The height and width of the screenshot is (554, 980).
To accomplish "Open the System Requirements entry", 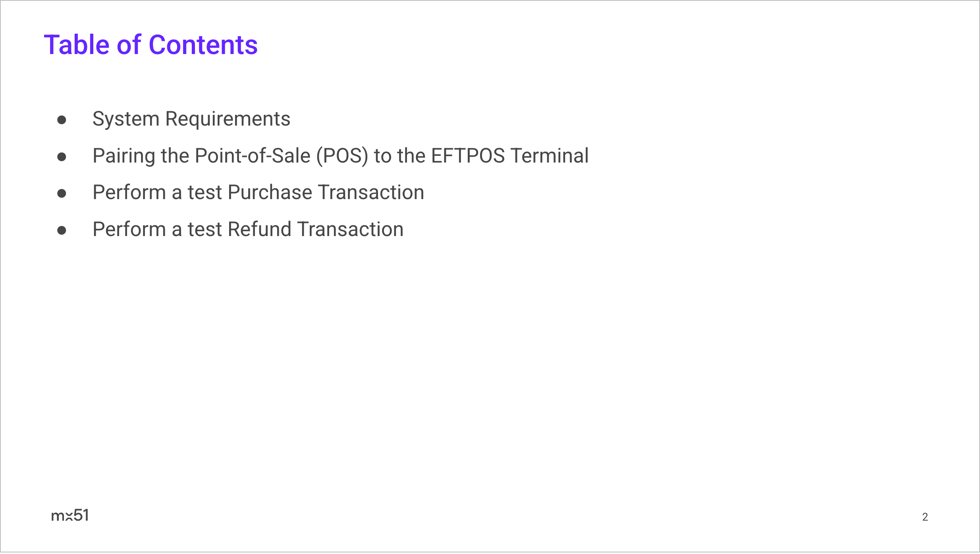I will click(x=191, y=119).
